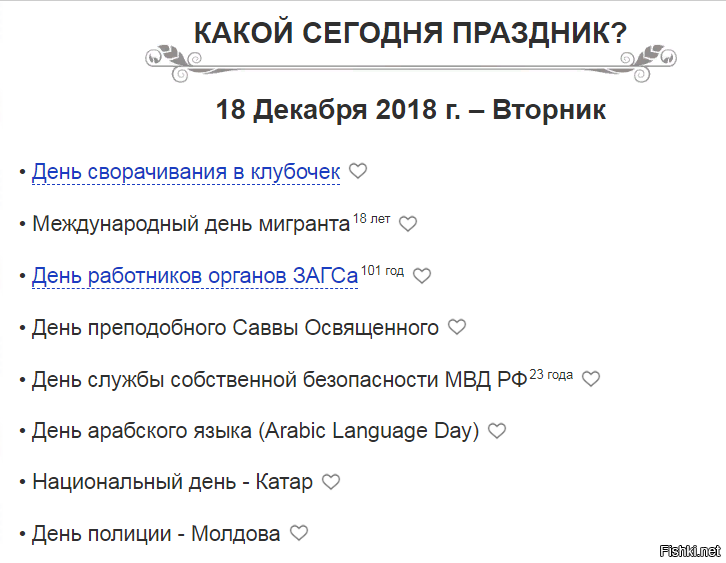Like День сворачивания в клубочек heart
The height and width of the screenshot is (563, 726).
point(358,171)
